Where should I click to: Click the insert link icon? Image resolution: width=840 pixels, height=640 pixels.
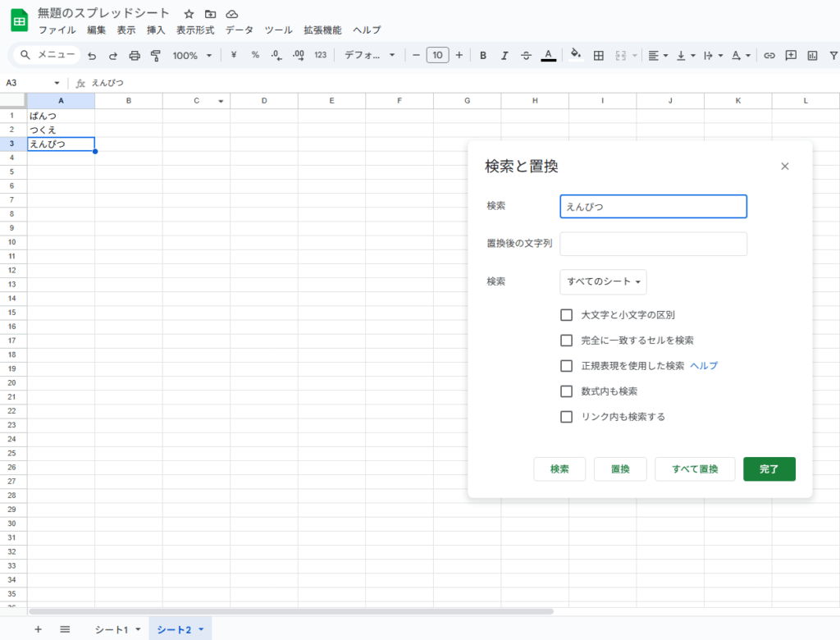pos(769,56)
